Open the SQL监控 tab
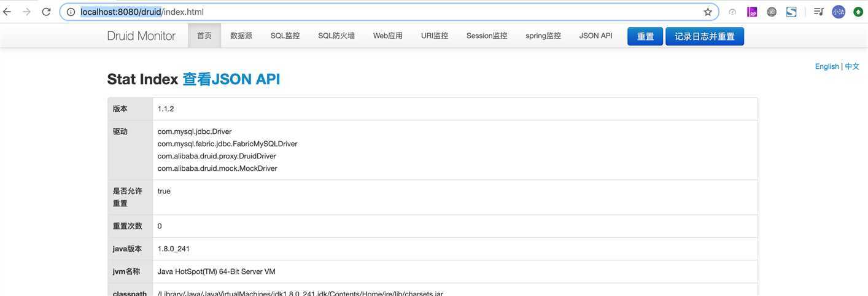 tap(285, 36)
